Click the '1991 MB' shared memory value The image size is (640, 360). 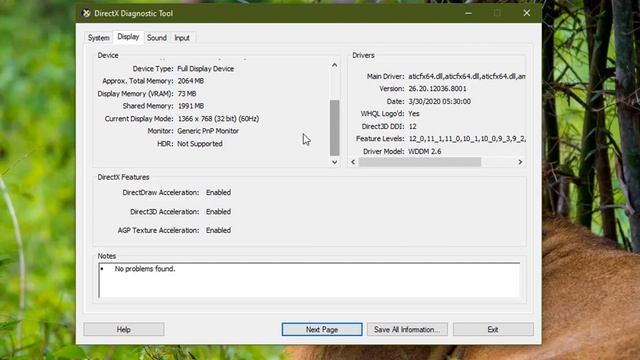[191, 106]
